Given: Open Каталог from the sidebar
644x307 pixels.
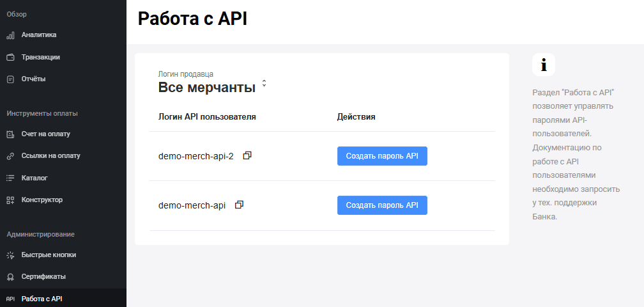Looking at the screenshot, I should (x=34, y=178).
